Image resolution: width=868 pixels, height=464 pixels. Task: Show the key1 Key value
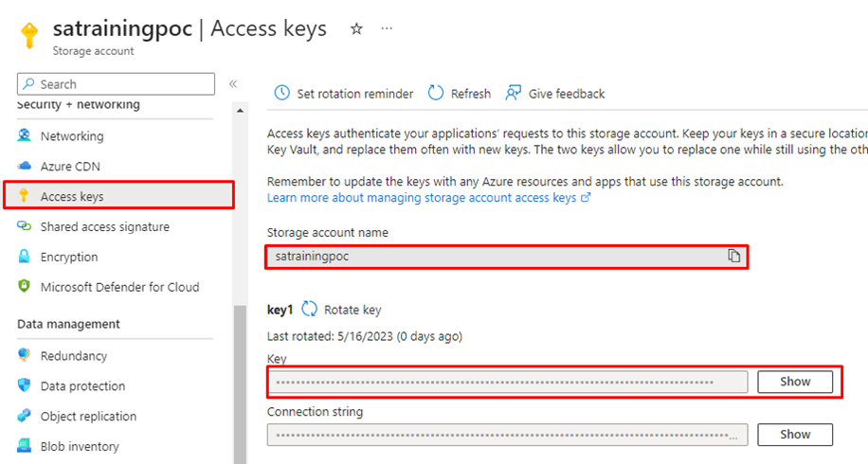795,382
